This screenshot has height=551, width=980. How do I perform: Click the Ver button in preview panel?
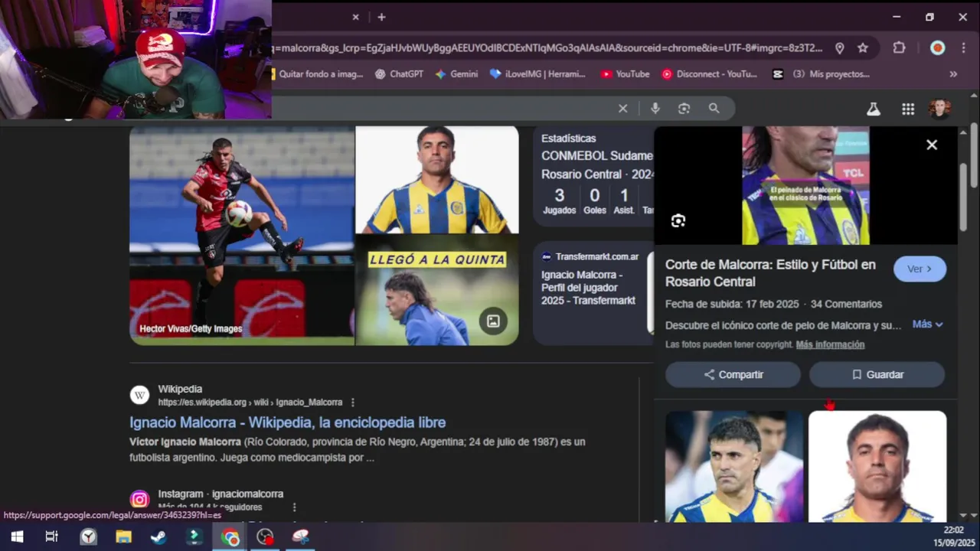click(920, 269)
